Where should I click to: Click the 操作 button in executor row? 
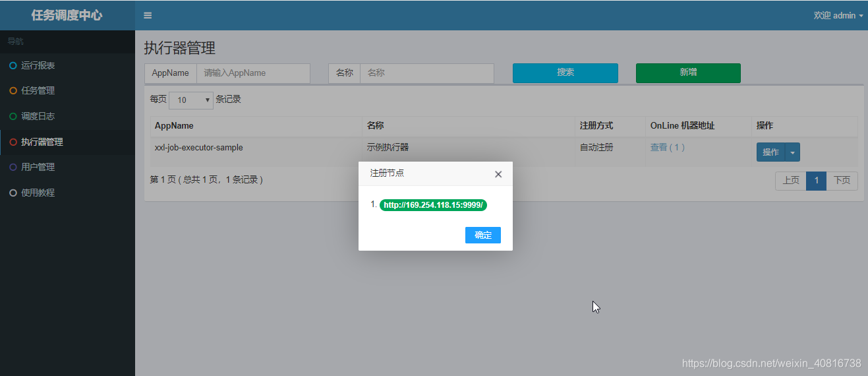(x=770, y=152)
